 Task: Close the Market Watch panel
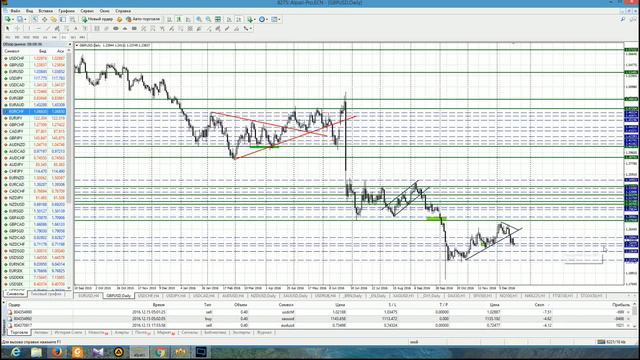tap(70, 44)
